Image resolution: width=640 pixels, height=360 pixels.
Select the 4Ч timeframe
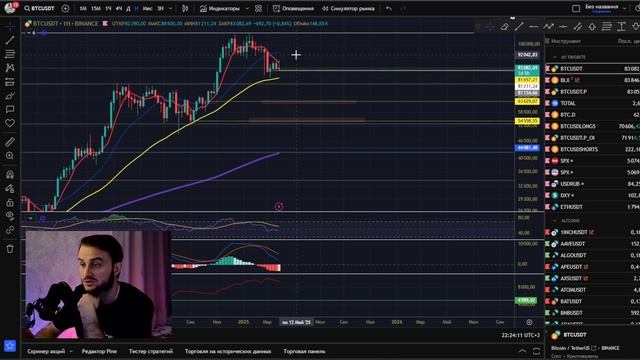tap(118, 8)
